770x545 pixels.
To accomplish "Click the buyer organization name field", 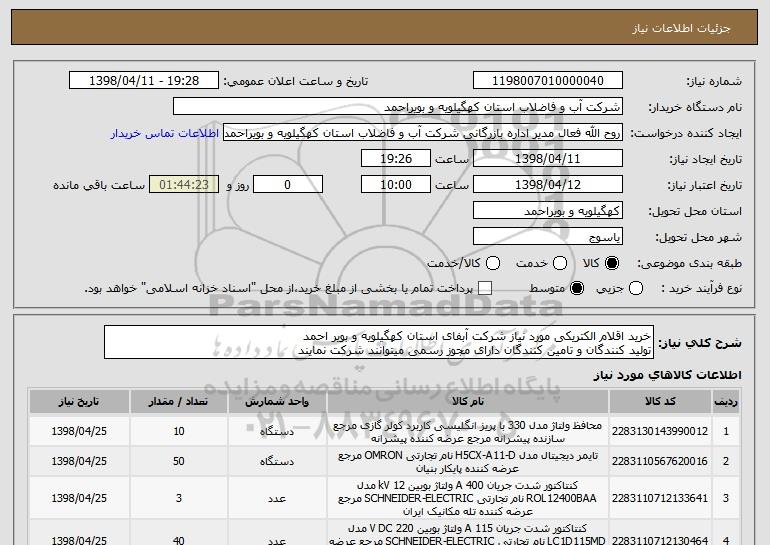I will point(398,107).
